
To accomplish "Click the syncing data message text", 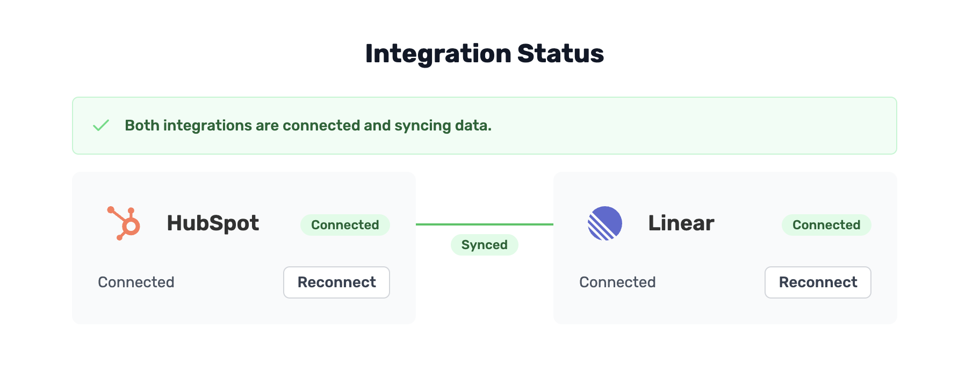I will (308, 125).
